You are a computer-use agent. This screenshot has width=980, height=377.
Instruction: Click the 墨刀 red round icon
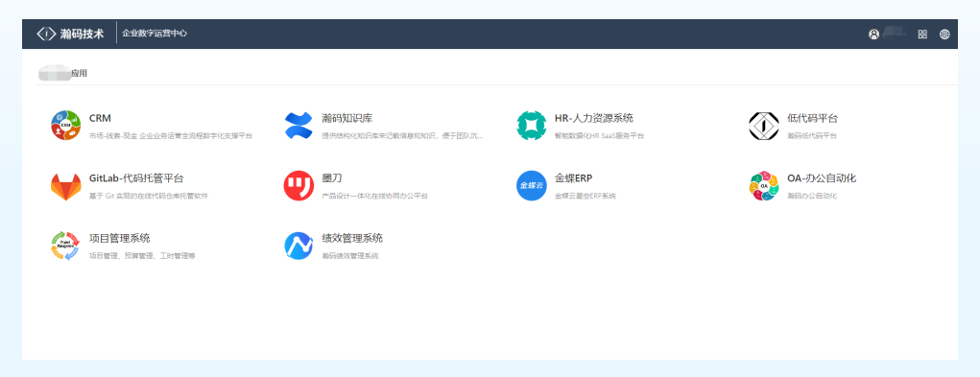click(x=299, y=186)
